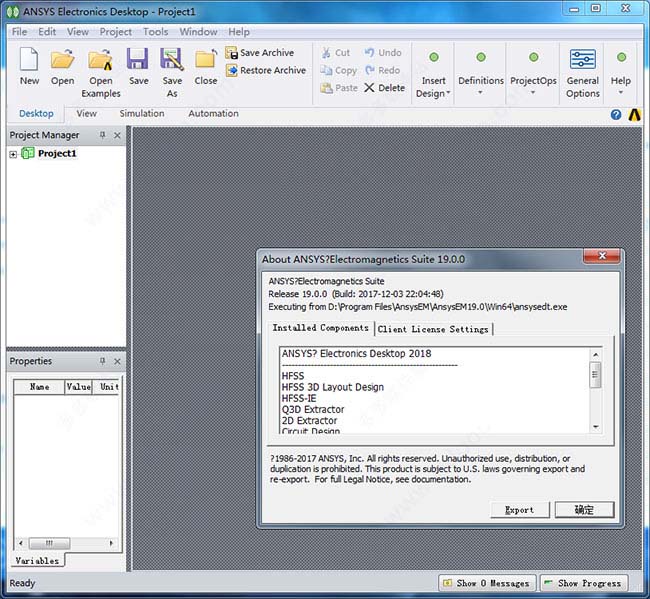Click the blue help question mark icon
650x599 pixels.
[616, 114]
